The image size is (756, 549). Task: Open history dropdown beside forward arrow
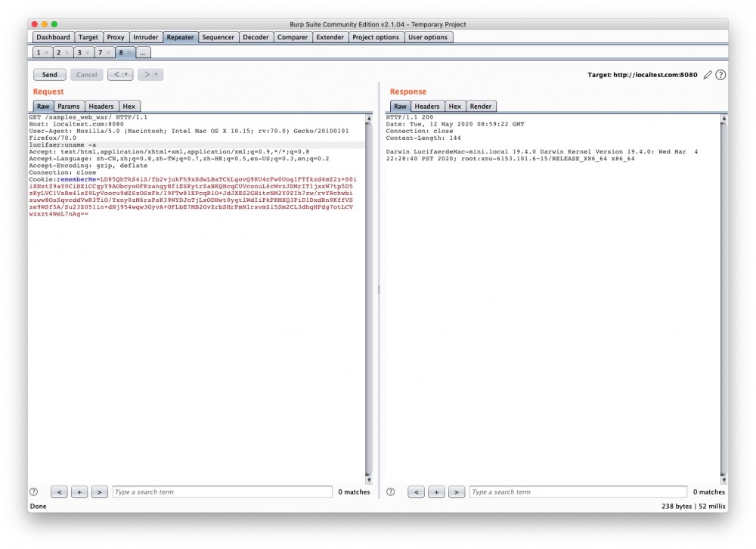(x=156, y=75)
